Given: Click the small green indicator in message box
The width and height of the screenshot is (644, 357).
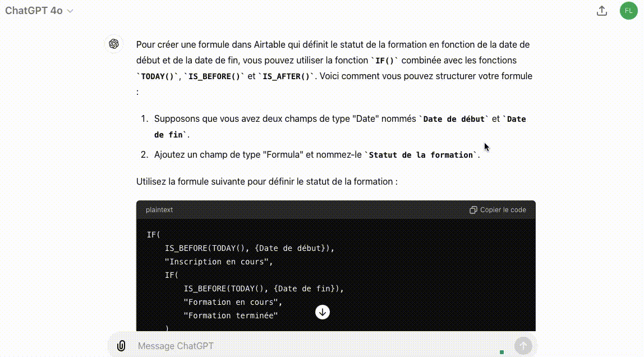Looking at the screenshot, I should [502, 352].
